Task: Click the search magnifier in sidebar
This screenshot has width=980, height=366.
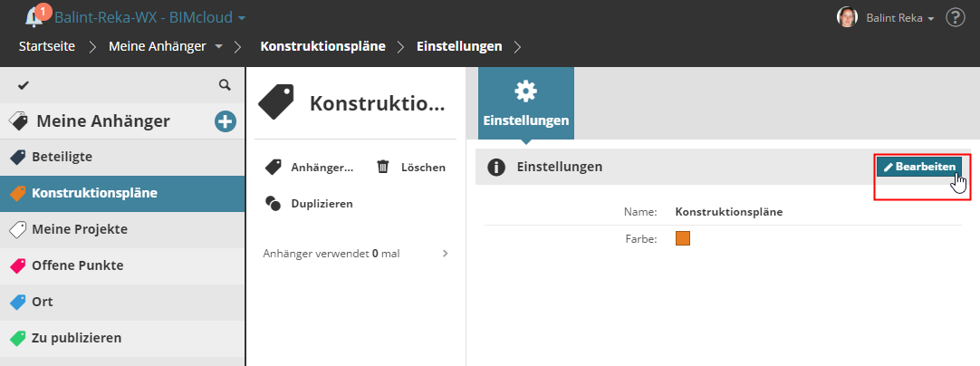Action: click(225, 85)
